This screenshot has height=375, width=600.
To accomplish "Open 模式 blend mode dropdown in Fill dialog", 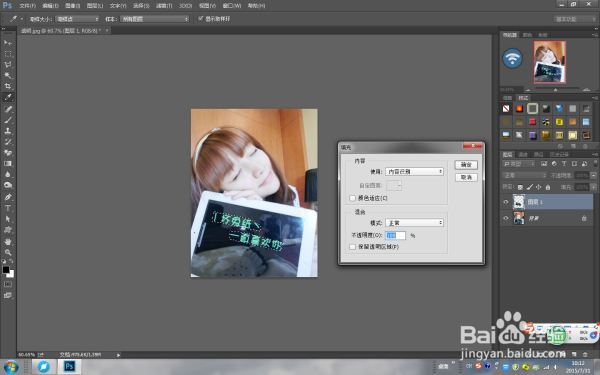I will (414, 222).
